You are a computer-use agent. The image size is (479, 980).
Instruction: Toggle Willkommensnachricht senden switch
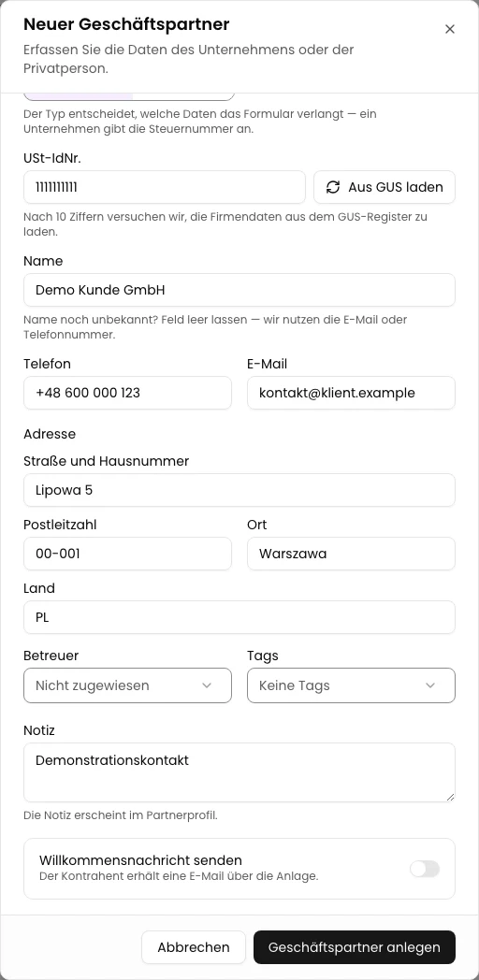[425, 869]
